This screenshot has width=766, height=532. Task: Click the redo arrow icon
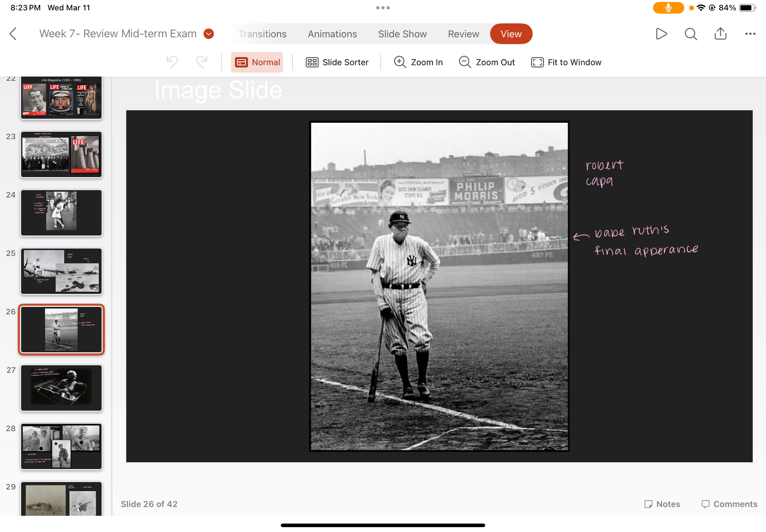pos(202,62)
